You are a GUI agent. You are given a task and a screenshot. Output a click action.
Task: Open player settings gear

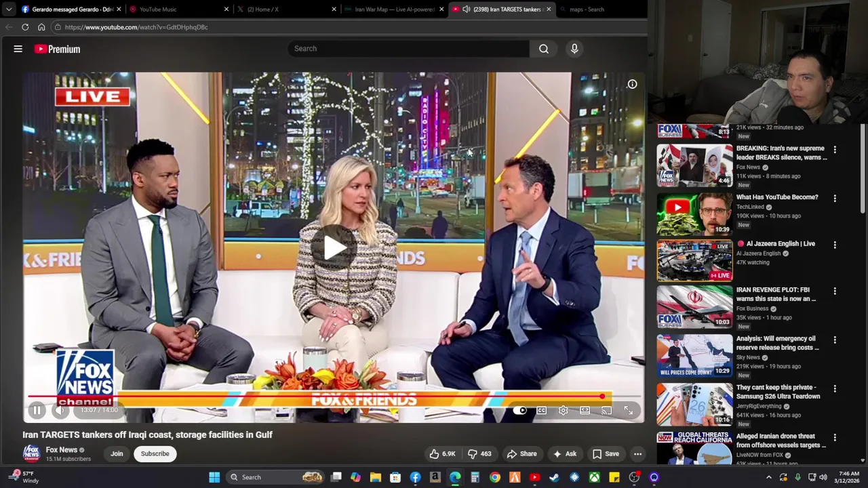click(x=564, y=410)
